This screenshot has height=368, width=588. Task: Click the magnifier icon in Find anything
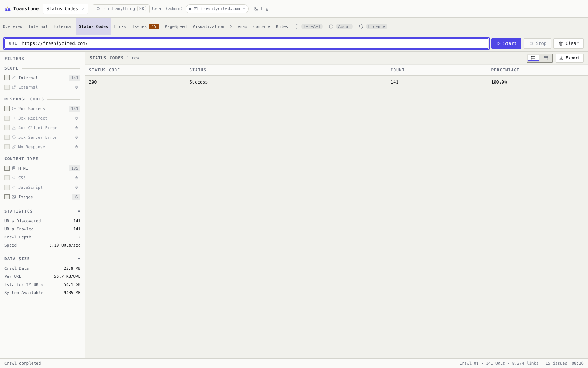(98, 9)
